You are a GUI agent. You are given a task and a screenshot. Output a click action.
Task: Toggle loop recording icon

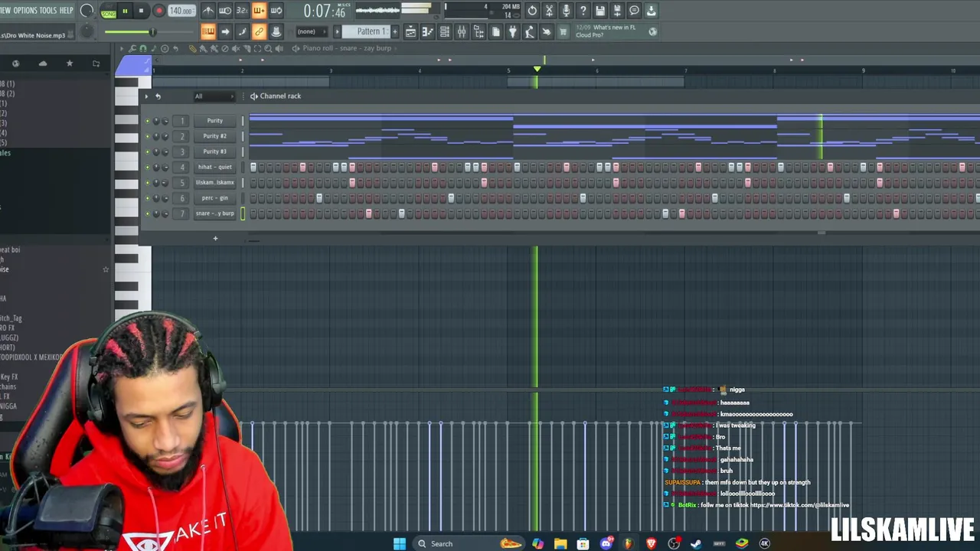[276, 11]
